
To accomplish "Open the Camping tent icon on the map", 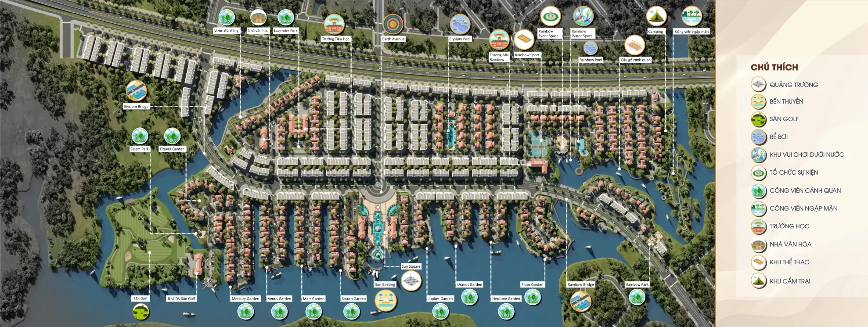I will pyautogui.click(x=656, y=17).
